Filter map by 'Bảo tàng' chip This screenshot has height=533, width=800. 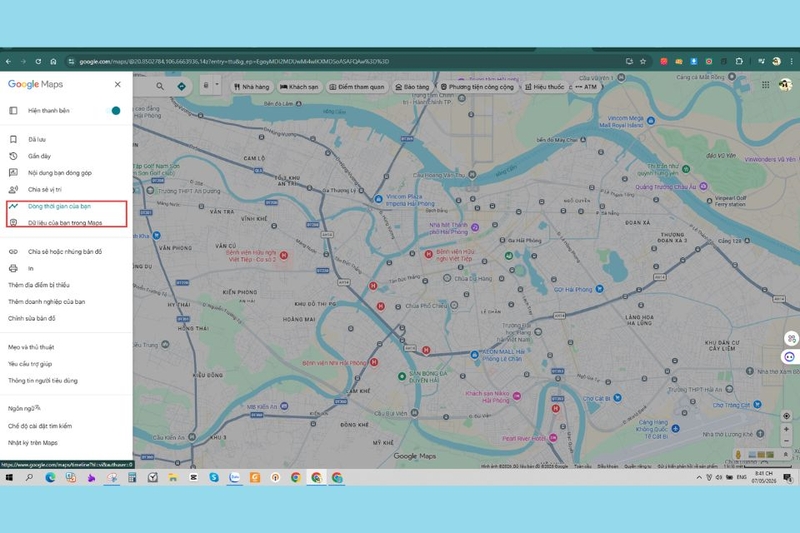coord(412,87)
